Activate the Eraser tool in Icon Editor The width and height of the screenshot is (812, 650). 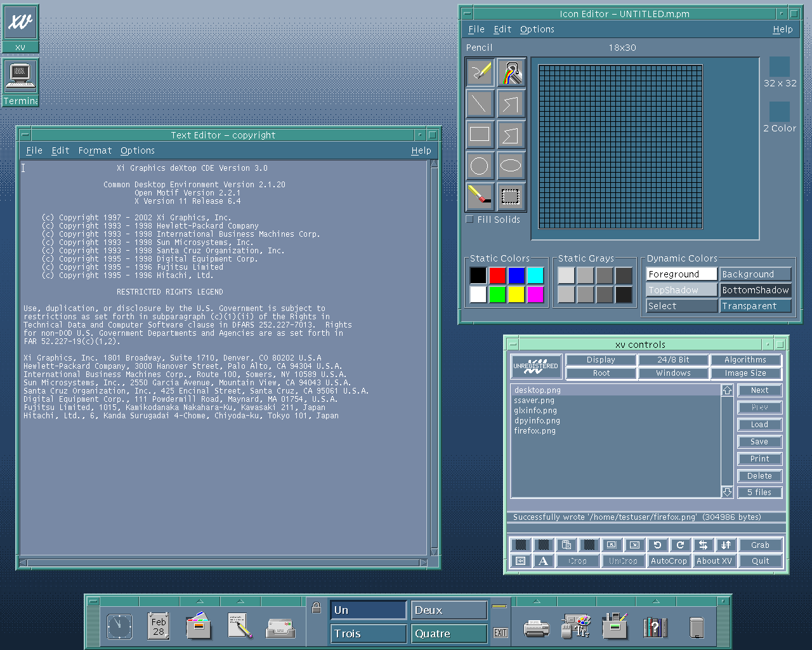(480, 196)
